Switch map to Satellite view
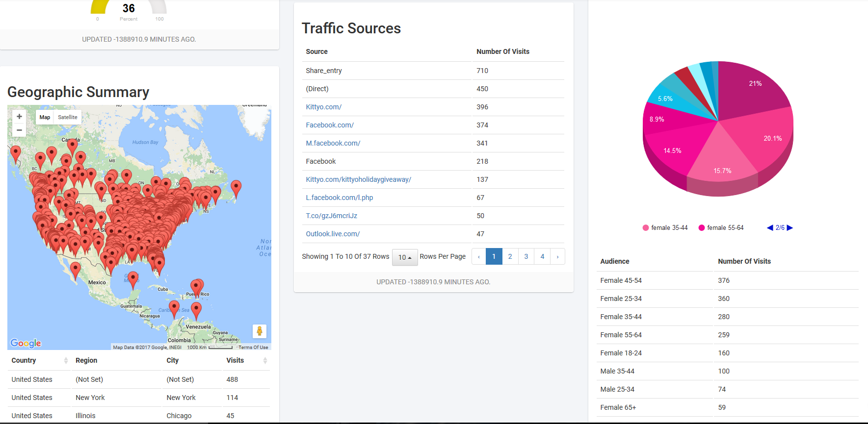The height and width of the screenshot is (424, 868). [68, 117]
